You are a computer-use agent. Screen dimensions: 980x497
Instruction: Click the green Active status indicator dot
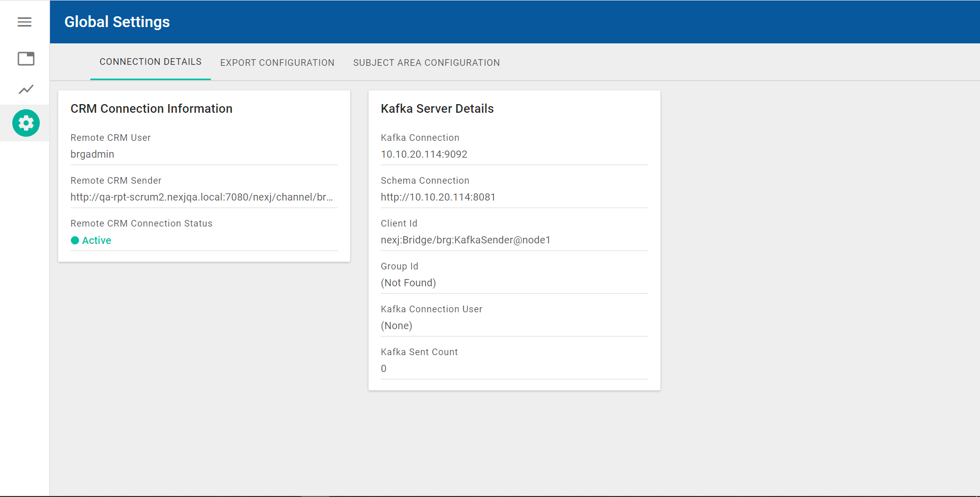pos(75,240)
